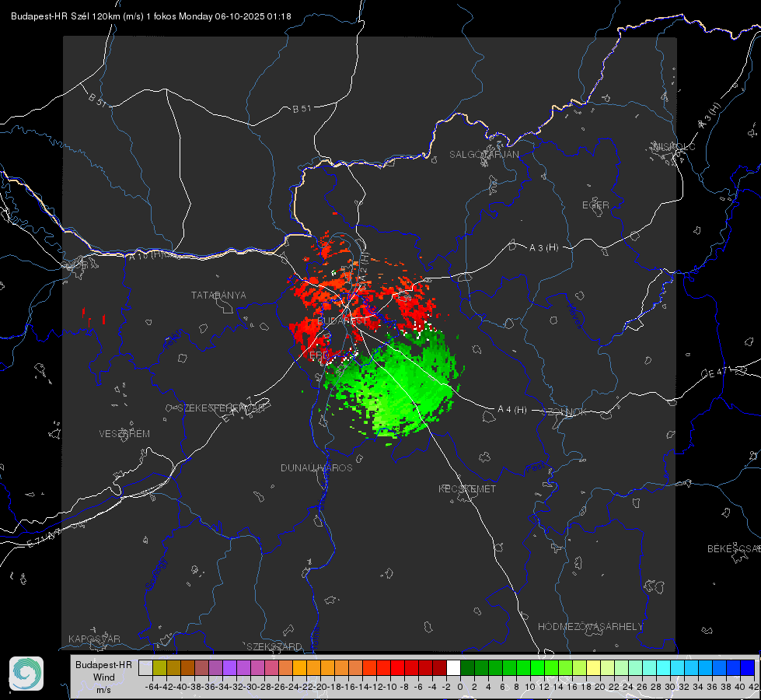Click the 'A 3 (H)' label near Eger
This screenshot has width=761, height=700.
tap(543, 248)
